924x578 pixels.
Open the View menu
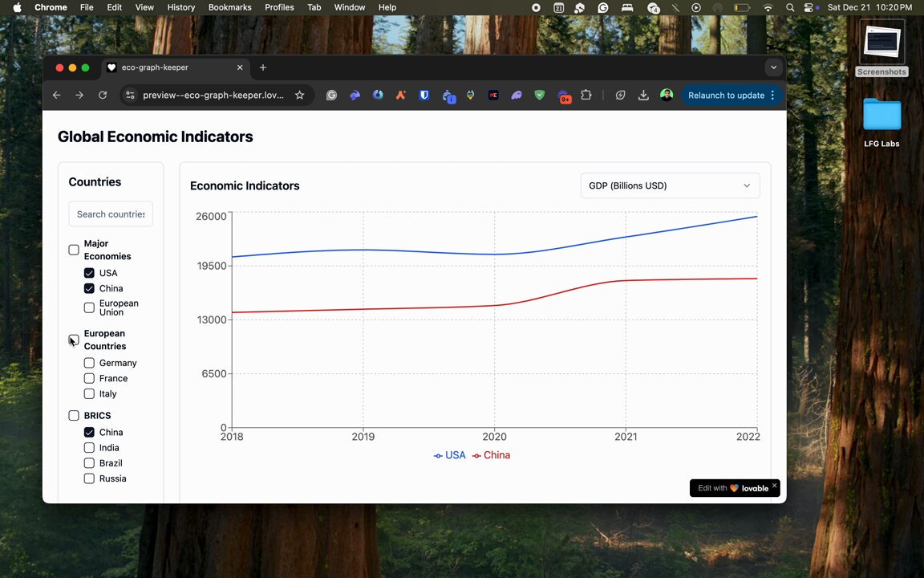coord(144,8)
